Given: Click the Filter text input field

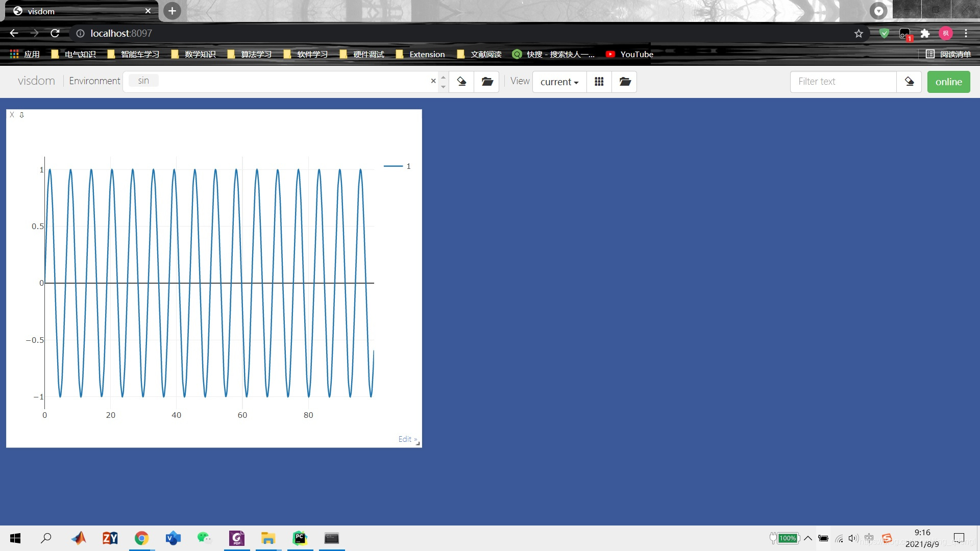Looking at the screenshot, I should (x=843, y=82).
